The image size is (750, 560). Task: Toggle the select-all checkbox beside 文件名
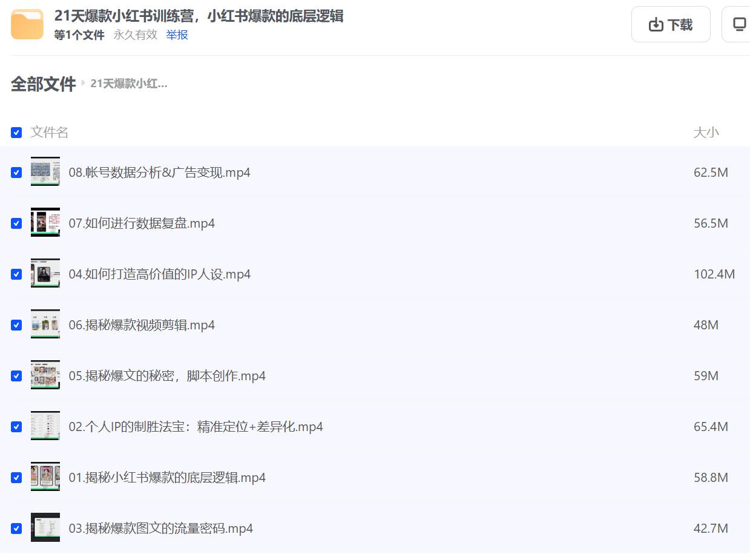(x=16, y=133)
